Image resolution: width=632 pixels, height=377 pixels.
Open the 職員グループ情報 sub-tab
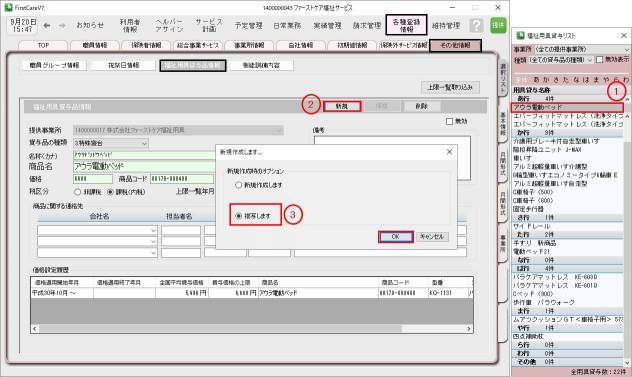tap(54, 65)
